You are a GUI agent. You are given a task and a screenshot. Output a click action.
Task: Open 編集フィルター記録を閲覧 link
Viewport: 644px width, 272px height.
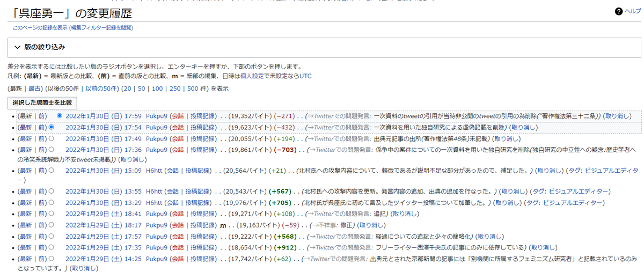[x=101, y=27]
